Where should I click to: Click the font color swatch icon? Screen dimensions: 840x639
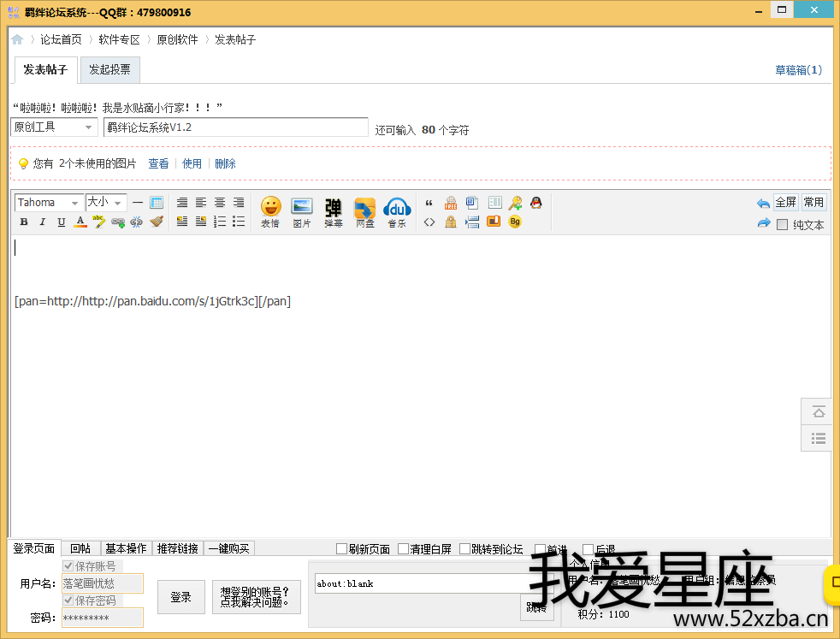[80, 222]
